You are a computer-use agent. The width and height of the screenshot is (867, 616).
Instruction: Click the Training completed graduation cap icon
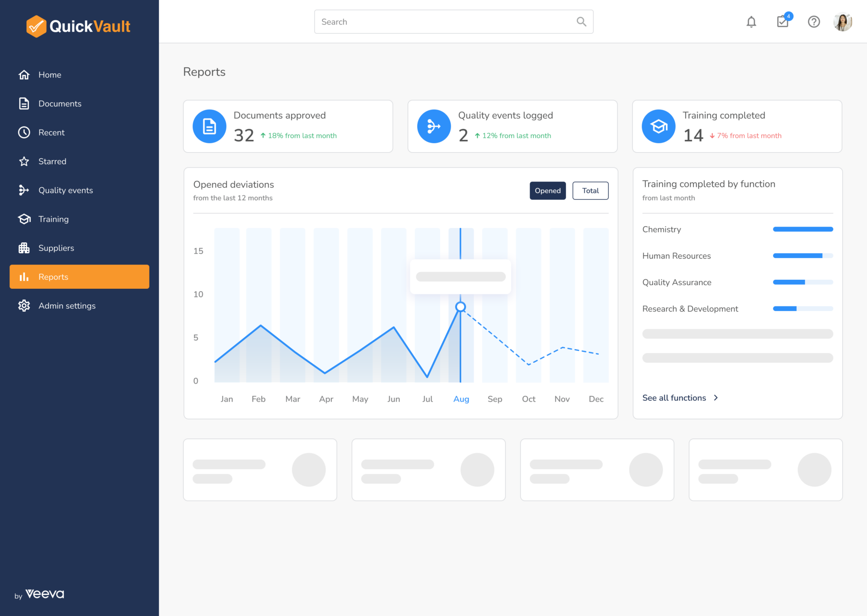pyautogui.click(x=658, y=126)
